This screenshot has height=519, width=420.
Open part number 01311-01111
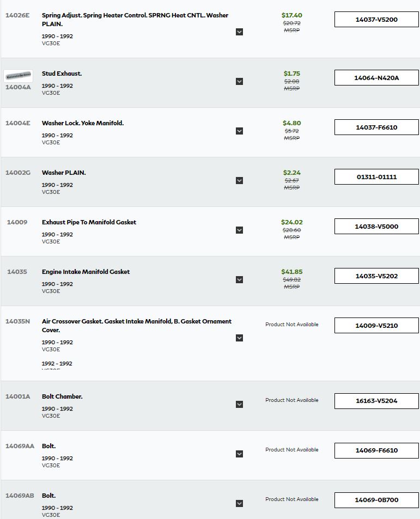coord(376,177)
